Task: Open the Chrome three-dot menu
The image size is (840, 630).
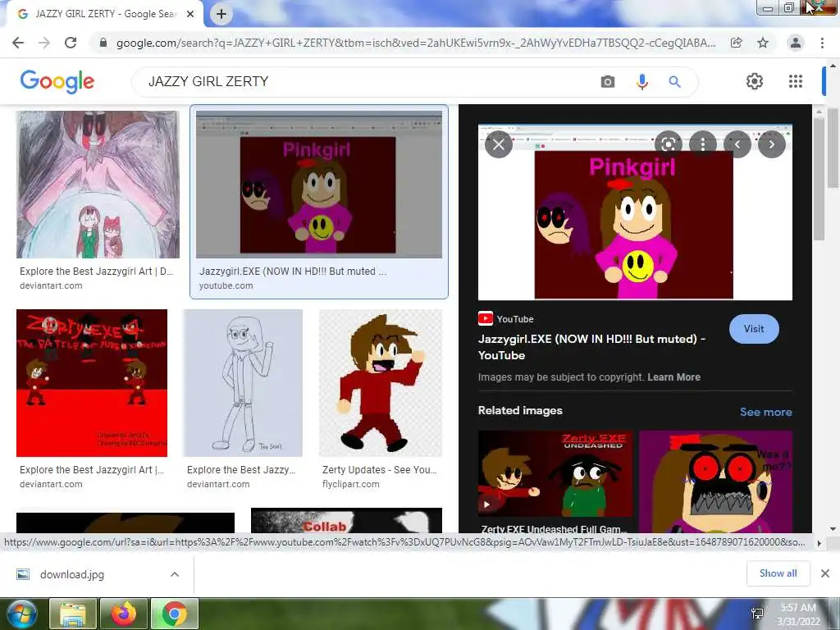Action: click(x=822, y=43)
